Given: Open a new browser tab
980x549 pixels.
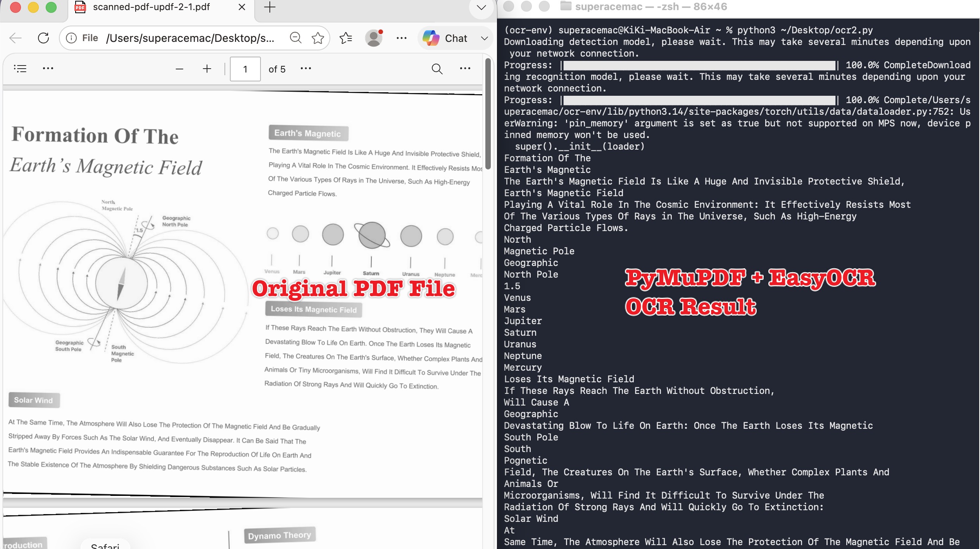Looking at the screenshot, I should [270, 7].
